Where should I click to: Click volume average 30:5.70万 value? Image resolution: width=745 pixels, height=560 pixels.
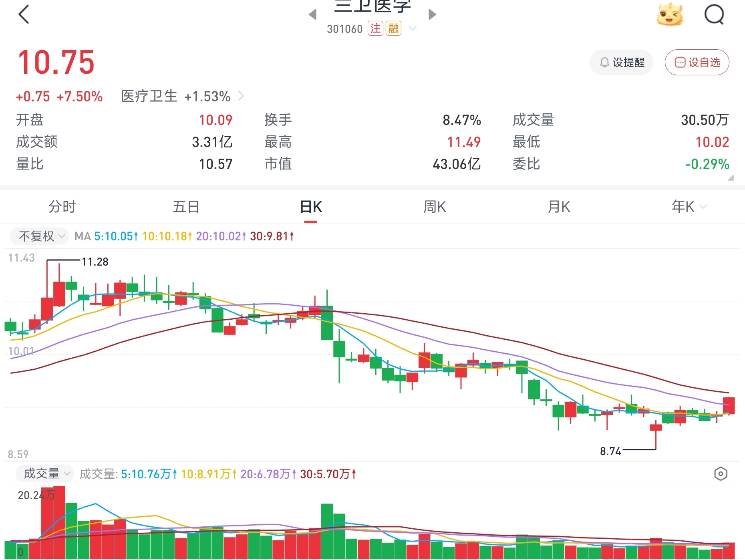pos(328,474)
